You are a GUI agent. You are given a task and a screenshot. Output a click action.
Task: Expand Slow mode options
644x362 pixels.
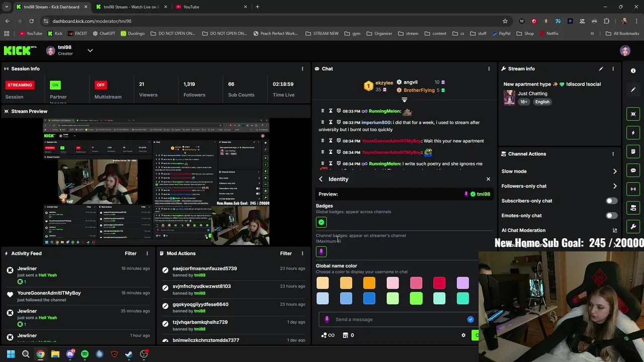pos(614,171)
